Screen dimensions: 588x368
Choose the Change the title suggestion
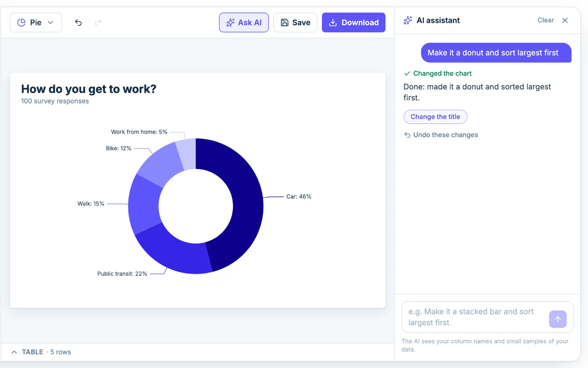click(x=435, y=117)
